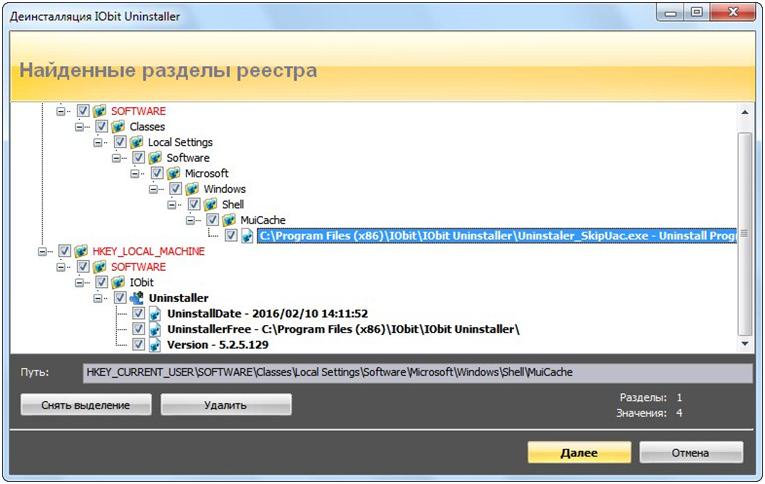Click the Удалить button
This screenshot has height=484, width=765.
coord(226,405)
